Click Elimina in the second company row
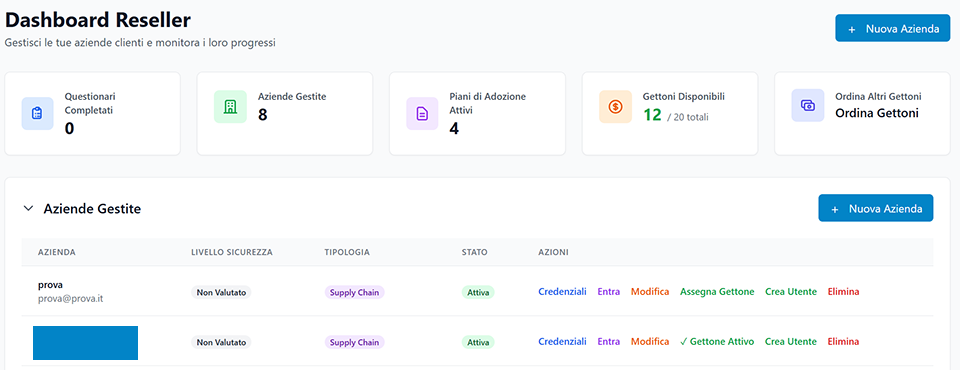The image size is (960, 370). (x=844, y=342)
